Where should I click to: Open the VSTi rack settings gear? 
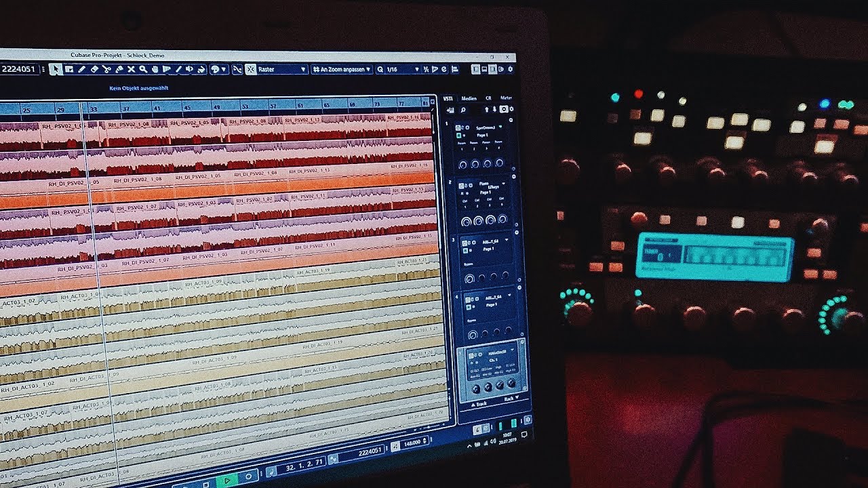[511, 109]
